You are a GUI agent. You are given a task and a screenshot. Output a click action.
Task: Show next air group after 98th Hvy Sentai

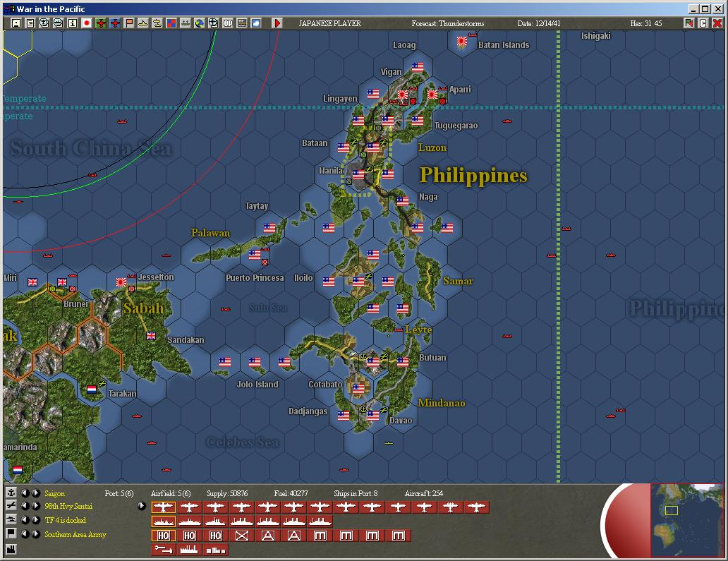point(35,506)
